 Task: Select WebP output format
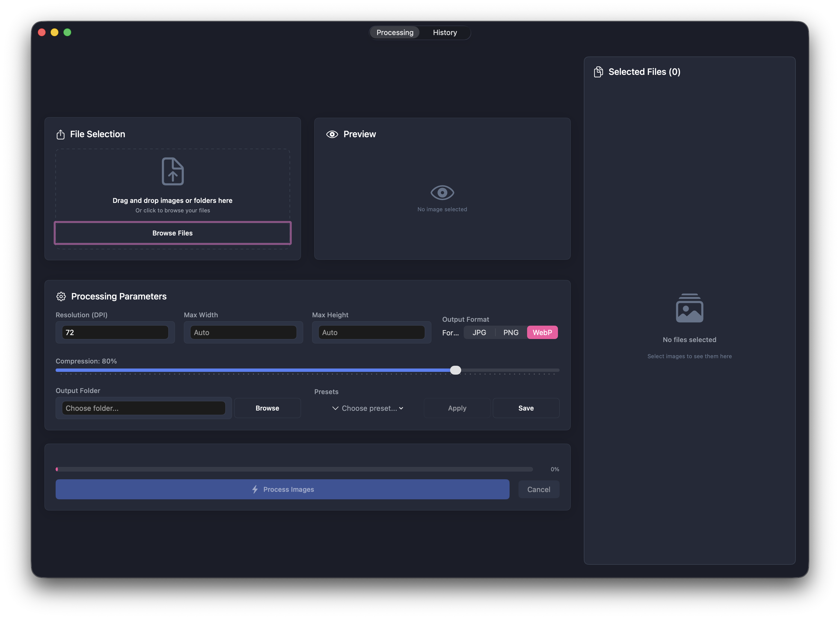pyautogui.click(x=542, y=333)
